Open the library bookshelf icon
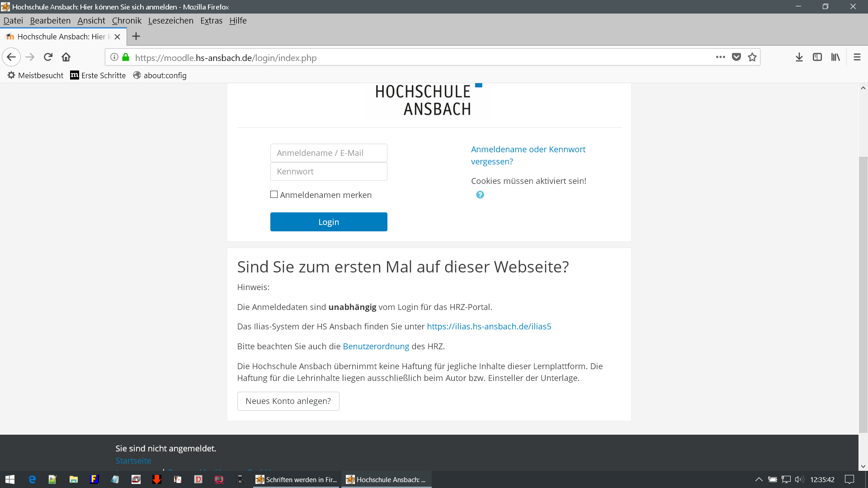This screenshot has height=488, width=868. (835, 57)
